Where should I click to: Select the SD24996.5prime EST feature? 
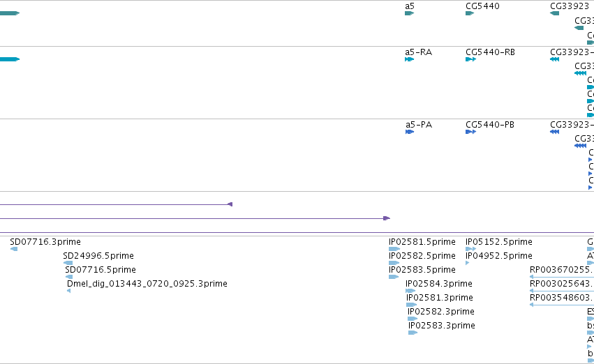click(x=68, y=263)
